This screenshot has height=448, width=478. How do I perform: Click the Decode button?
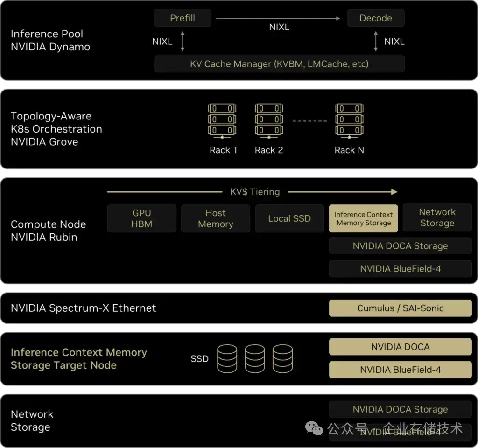click(375, 18)
